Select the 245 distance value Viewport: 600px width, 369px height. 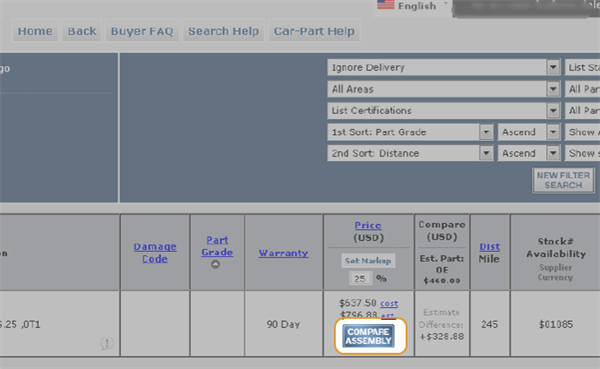pyautogui.click(x=489, y=324)
